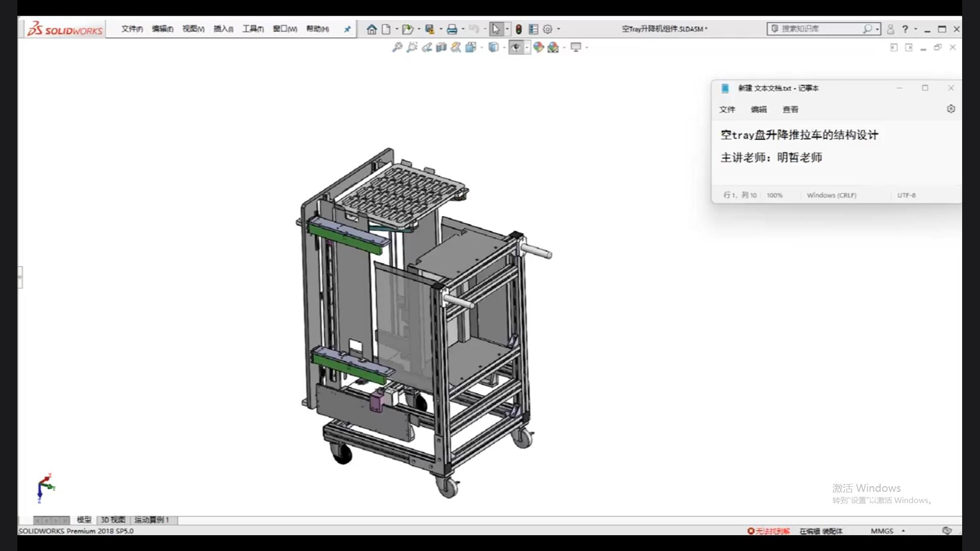Click Notepad zoom level 100%
Image resolution: width=980 pixels, height=551 pixels.
(774, 195)
